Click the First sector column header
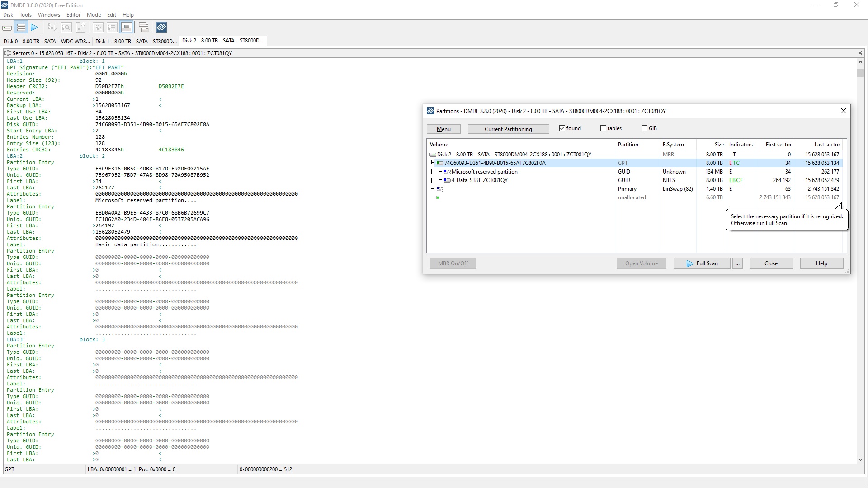Viewport: 868px width, 488px height. pos(775,145)
